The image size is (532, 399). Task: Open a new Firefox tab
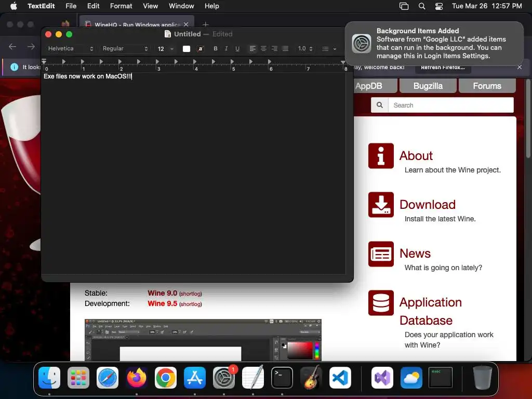click(x=205, y=24)
